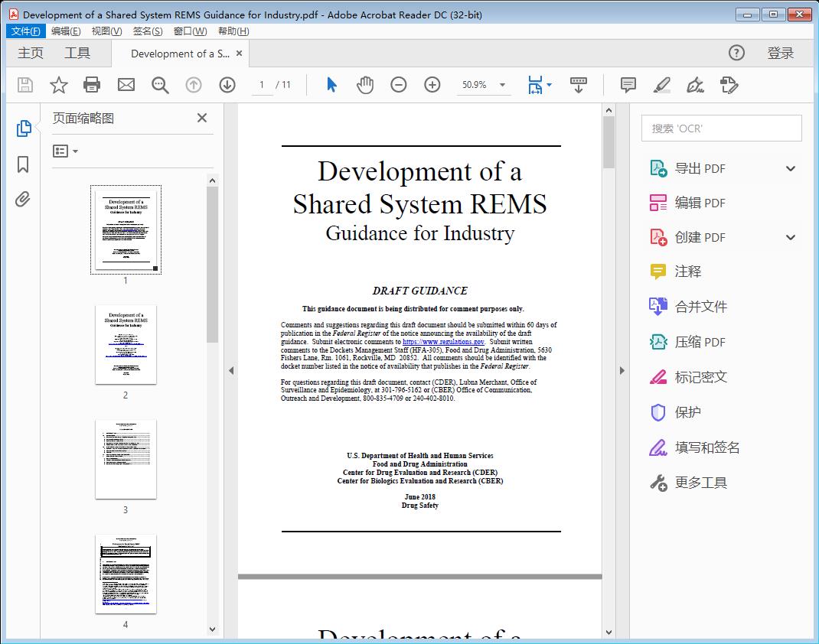Screen dimensions: 819x644
Task: Toggle the attachments panel
Action: coord(22,198)
